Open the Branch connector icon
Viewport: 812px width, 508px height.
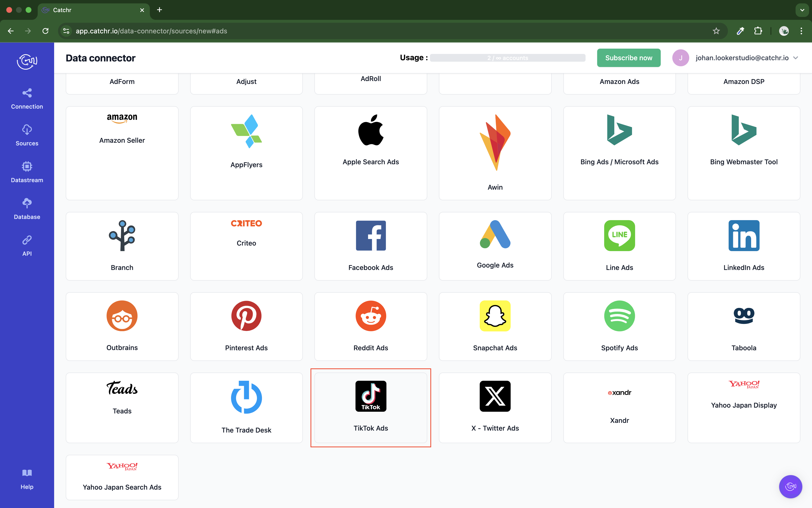[122, 236]
